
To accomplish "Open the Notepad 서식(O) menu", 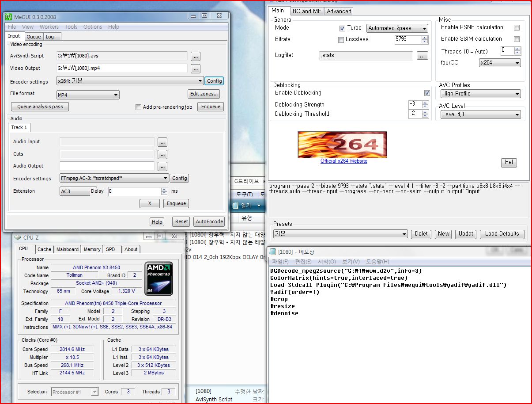I will point(327,262).
